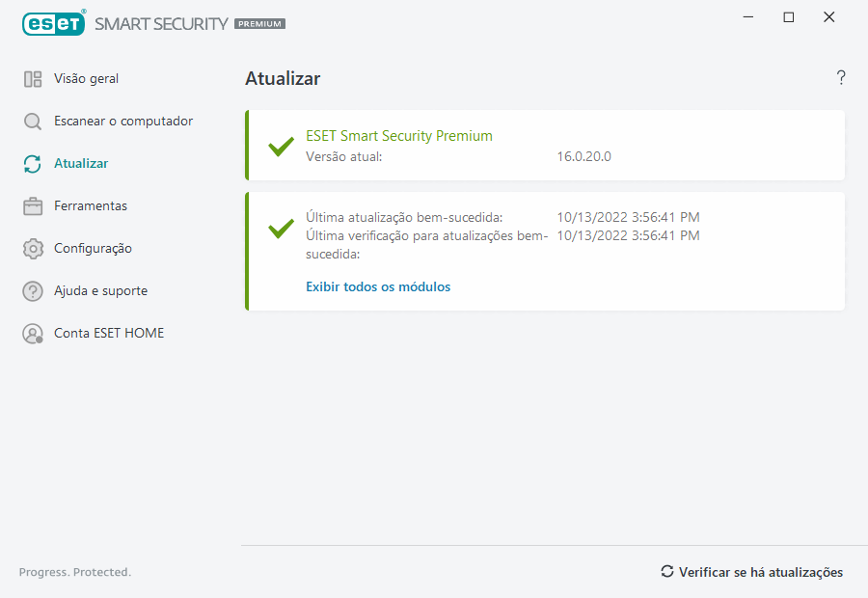The image size is (868, 598).
Task: Click the ESET logo in the header
Action: (x=54, y=23)
